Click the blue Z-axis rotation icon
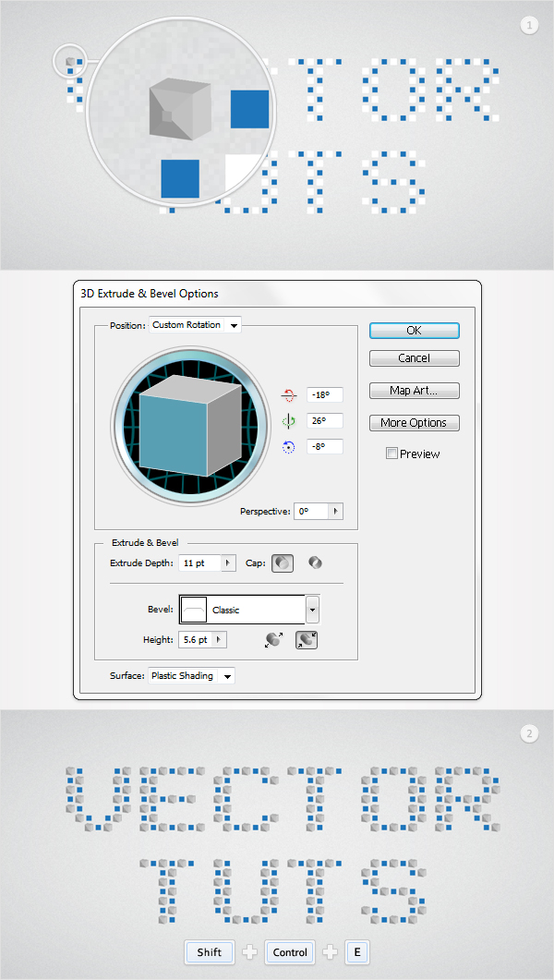Viewport: 554px width, 980px height. 288,446
